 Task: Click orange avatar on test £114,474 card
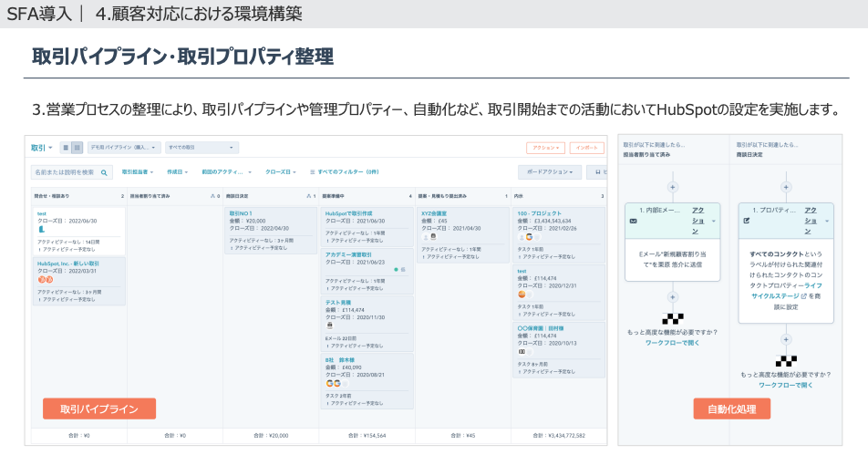coord(522,295)
